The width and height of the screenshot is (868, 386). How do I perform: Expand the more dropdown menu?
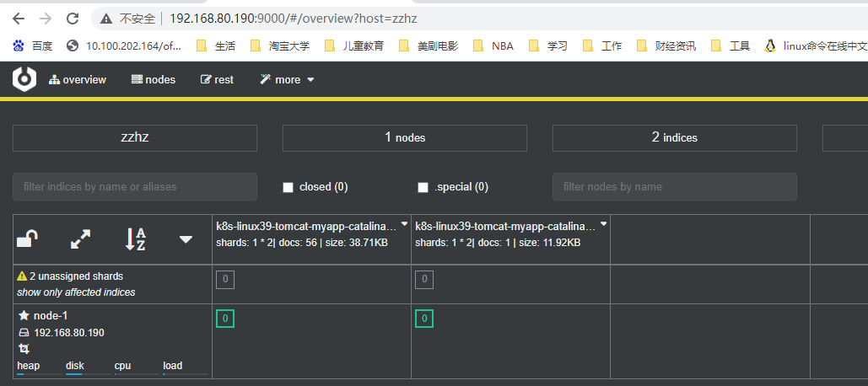click(x=287, y=79)
